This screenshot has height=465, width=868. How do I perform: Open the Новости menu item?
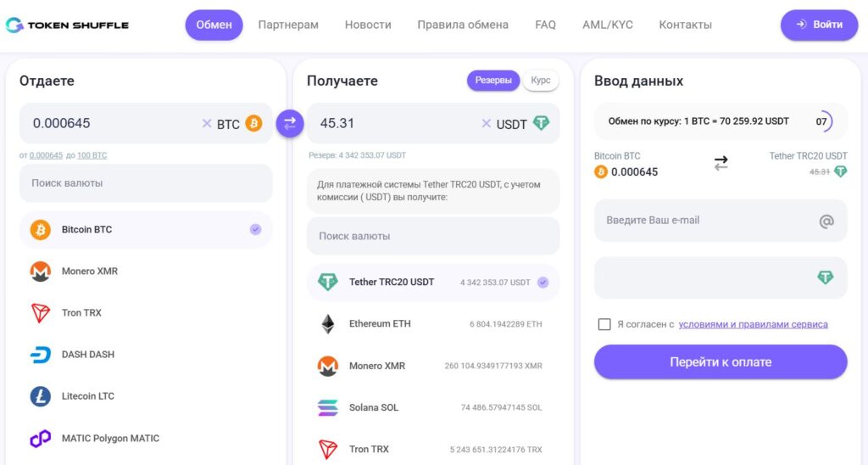(x=368, y=25)
